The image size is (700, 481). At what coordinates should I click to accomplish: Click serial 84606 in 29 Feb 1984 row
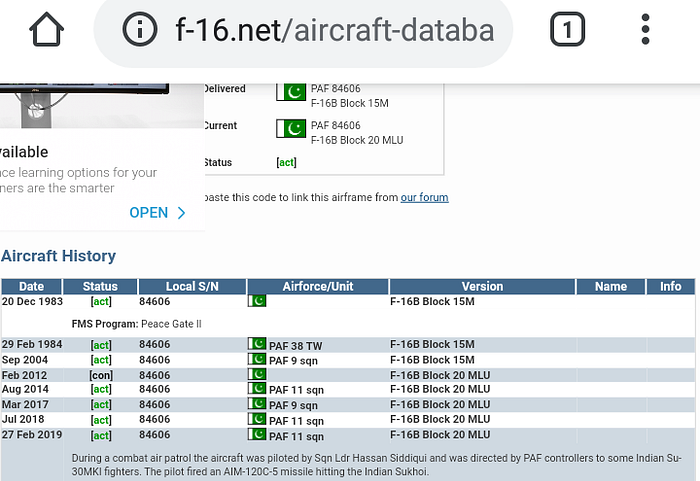154,344
